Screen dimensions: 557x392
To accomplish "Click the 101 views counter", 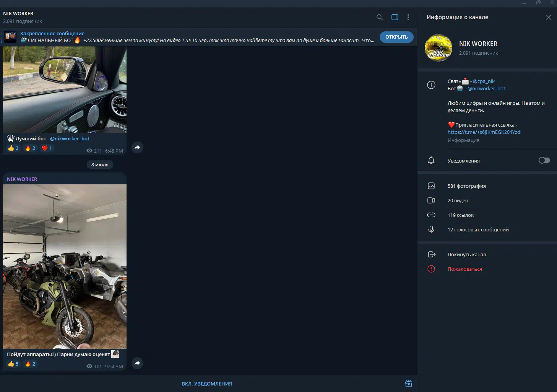I will [x=94, y=366].
